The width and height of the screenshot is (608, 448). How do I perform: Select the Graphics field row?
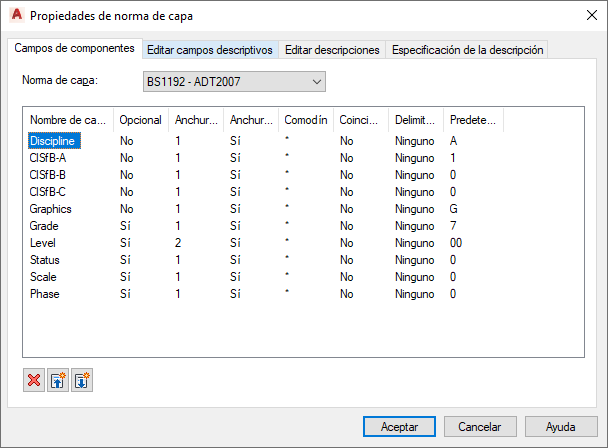pos(51,209)
